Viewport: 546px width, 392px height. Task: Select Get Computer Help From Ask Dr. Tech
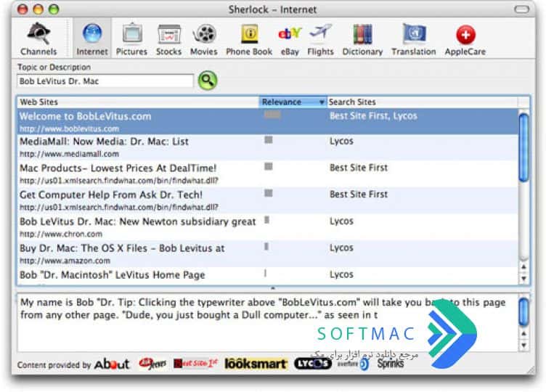click(267, 200)
